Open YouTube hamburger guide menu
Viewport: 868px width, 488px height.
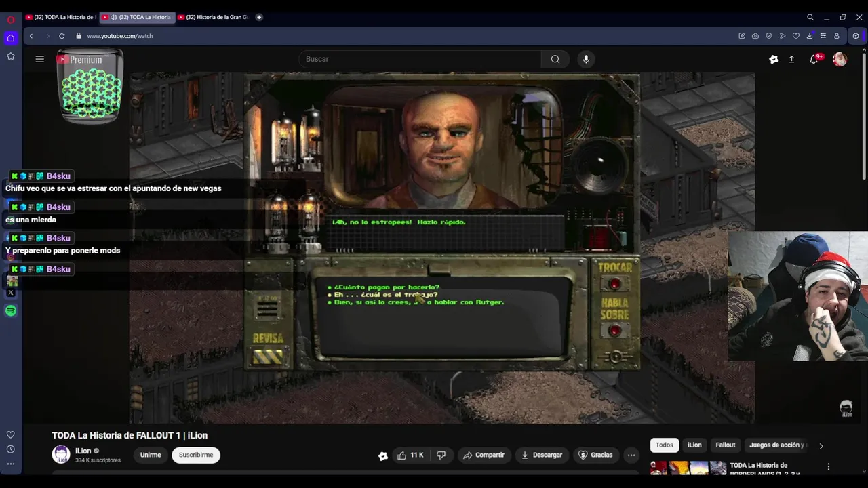(x=40, y=59)
